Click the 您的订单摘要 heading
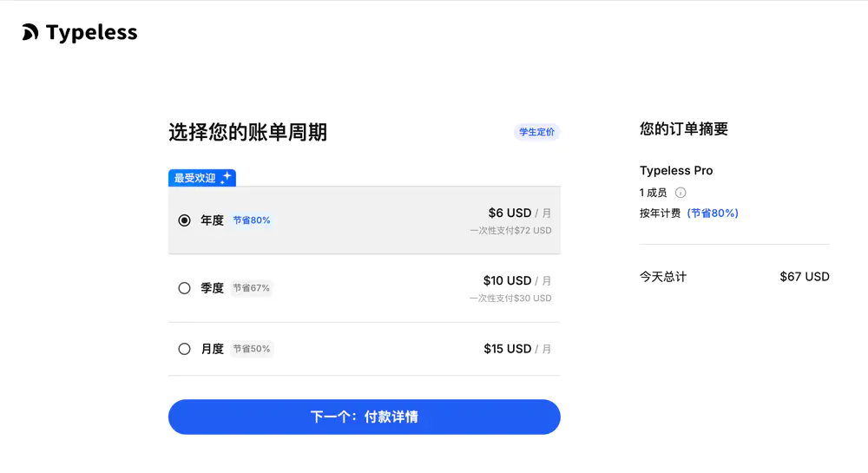 [684, 129]
